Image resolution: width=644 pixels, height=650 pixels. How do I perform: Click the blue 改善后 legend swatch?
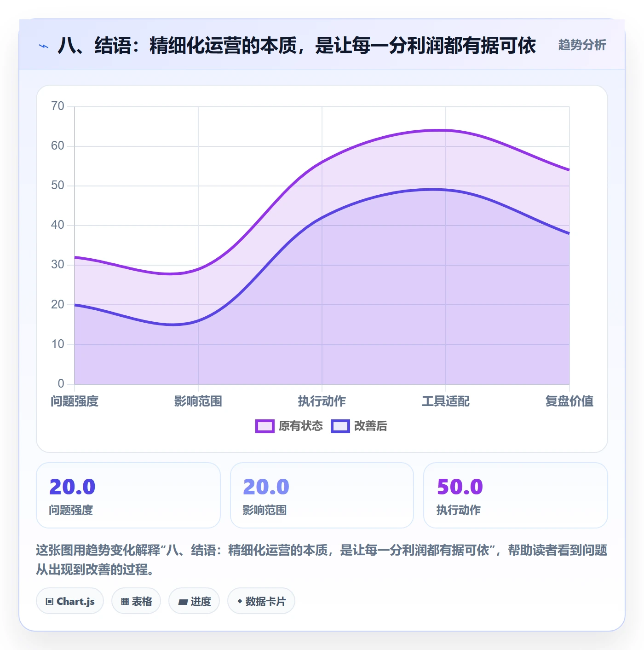340,426
